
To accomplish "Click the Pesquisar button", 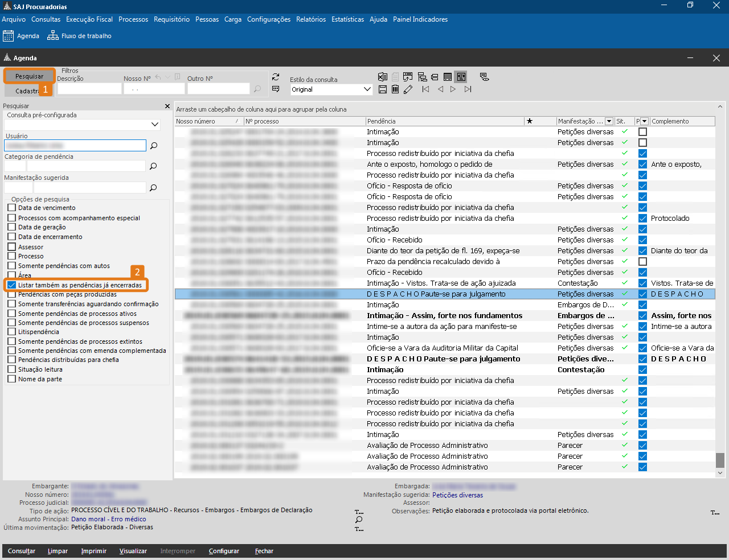I will pos(29,76).
